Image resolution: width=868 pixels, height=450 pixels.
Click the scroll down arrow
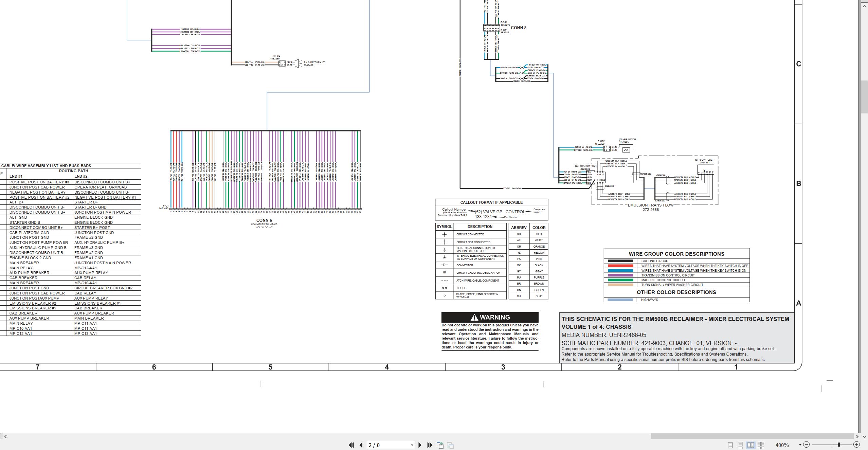[x=864, y=436]
